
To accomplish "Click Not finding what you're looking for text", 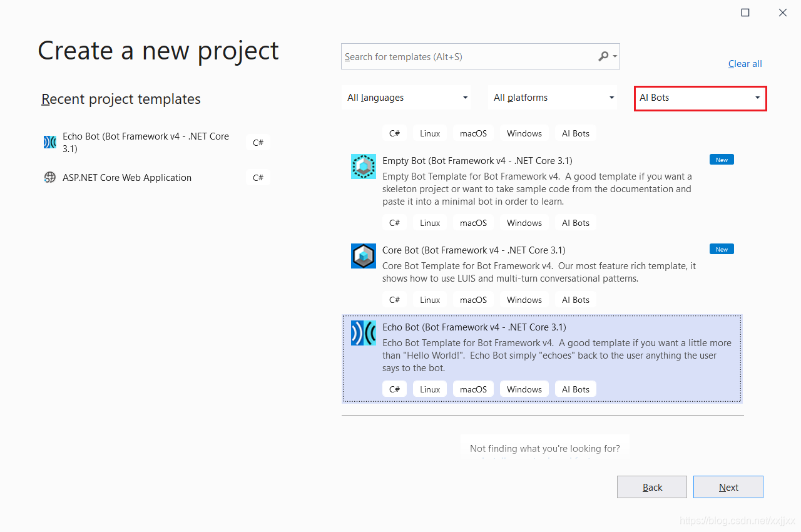I will [x=545, y=448].
